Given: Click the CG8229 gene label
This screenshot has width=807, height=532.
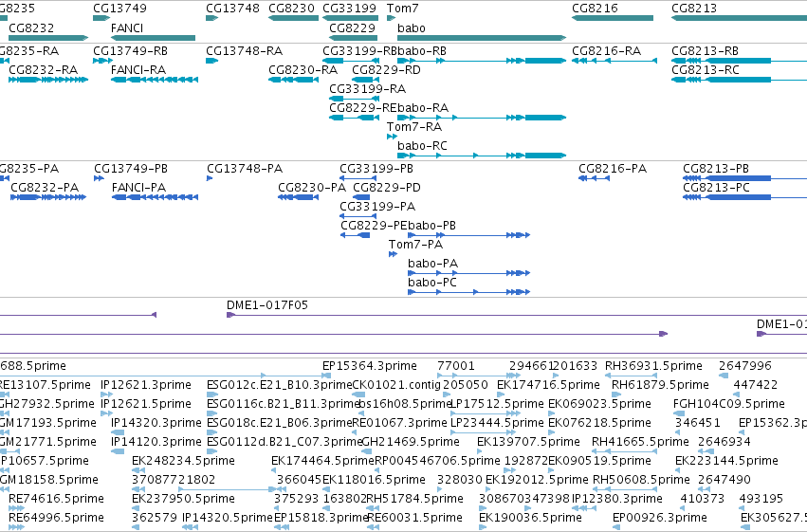Looking at the screenshot, I should coord(352,28).
